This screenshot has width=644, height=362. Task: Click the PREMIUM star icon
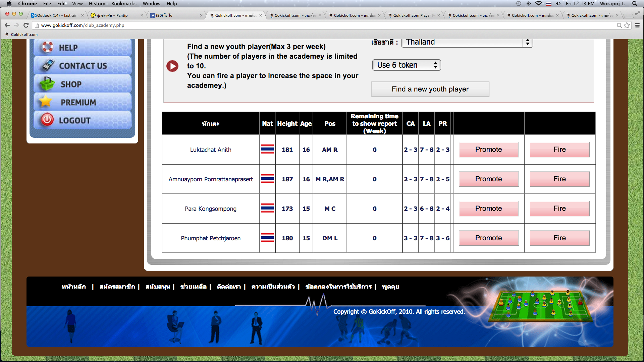pyautogui.click(x=45, y=102)
